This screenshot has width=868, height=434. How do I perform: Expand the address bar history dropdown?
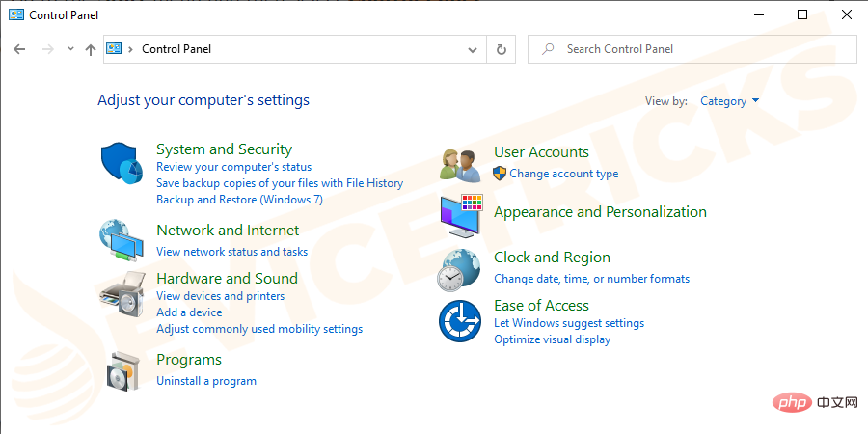(x=473, y=49)
